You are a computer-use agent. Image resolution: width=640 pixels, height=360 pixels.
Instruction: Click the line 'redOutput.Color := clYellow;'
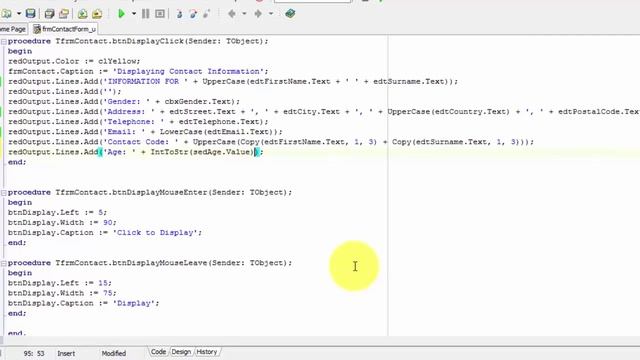coord(74,61)
